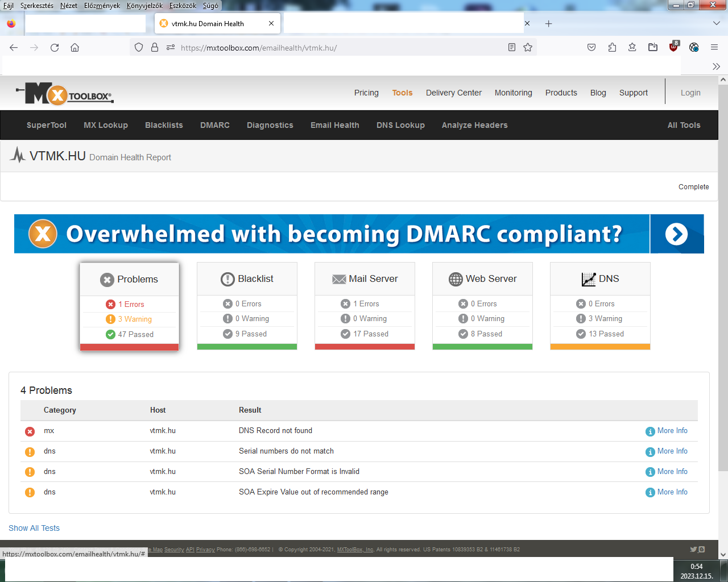Open All Tools
The width and height of the screenshot is (728, 582).
(684, 125)
